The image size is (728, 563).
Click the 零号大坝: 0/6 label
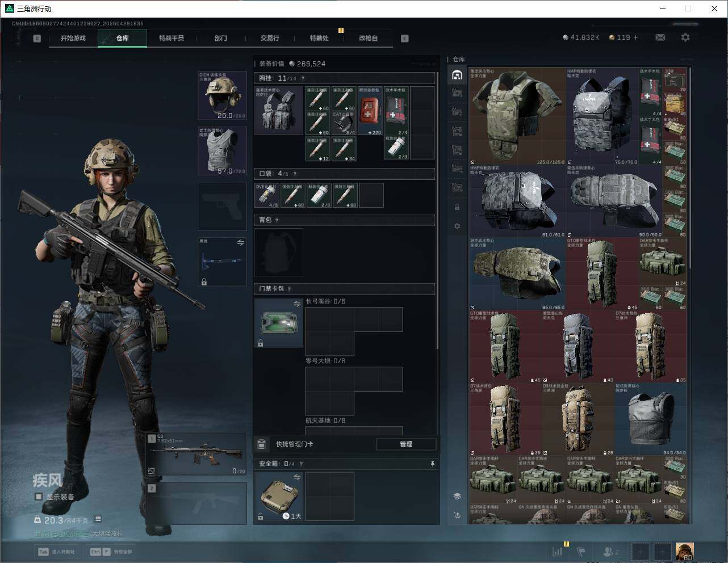click(x=325, y=361)
